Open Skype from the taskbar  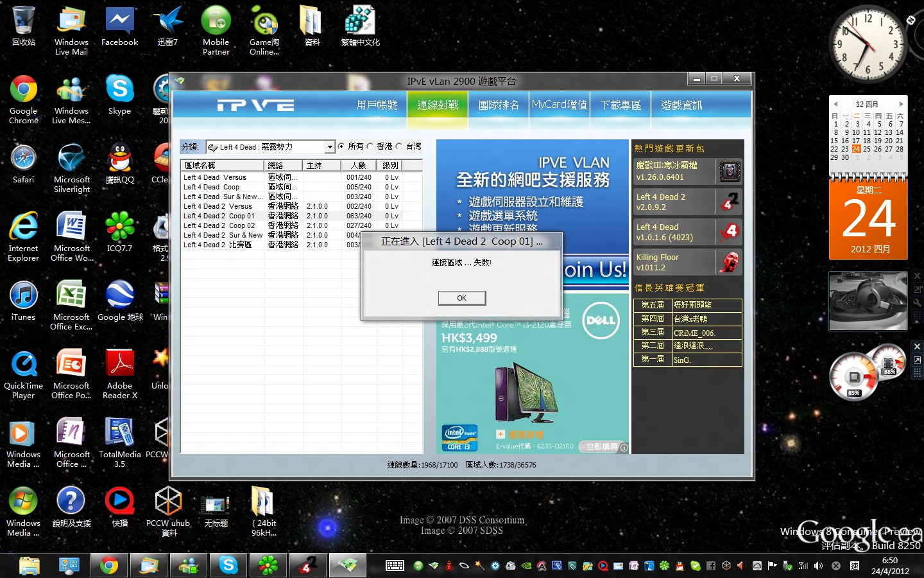point(228,565)
